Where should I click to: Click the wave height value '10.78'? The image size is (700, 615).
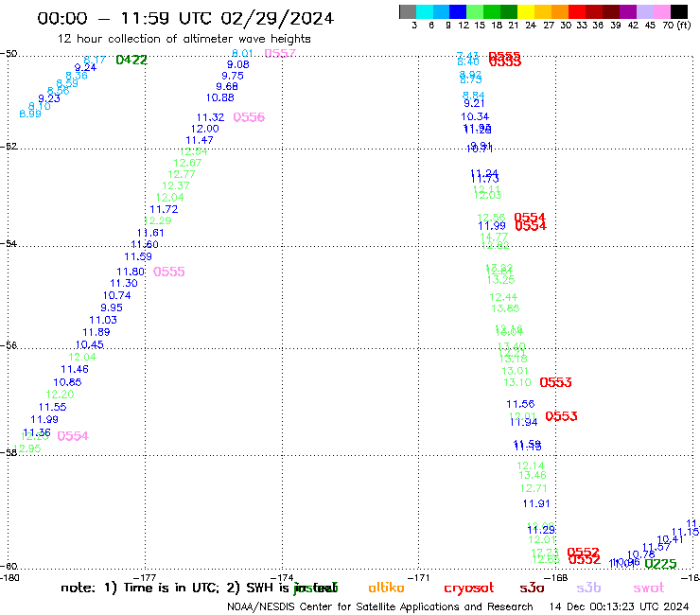tap(641, 554)
